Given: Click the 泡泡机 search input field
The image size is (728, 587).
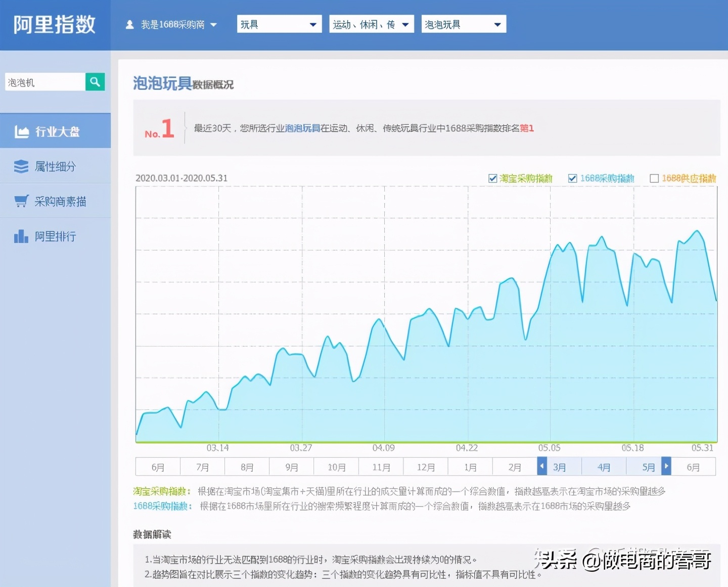Looking at the screenshot, I should 44,82.
